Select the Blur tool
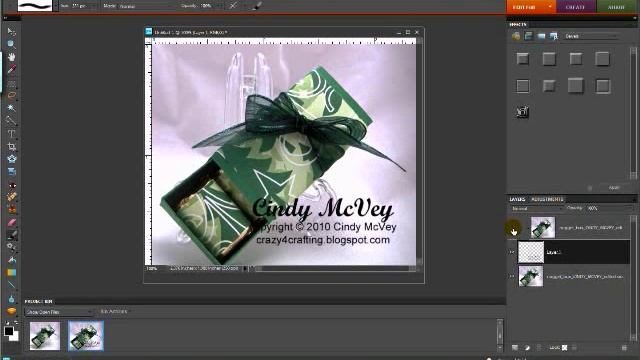640x360 pixels. tap(11, 299)
